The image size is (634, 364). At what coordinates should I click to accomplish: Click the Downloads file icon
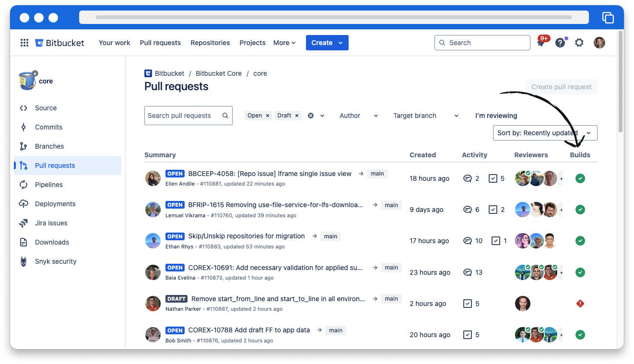point(23,242)
